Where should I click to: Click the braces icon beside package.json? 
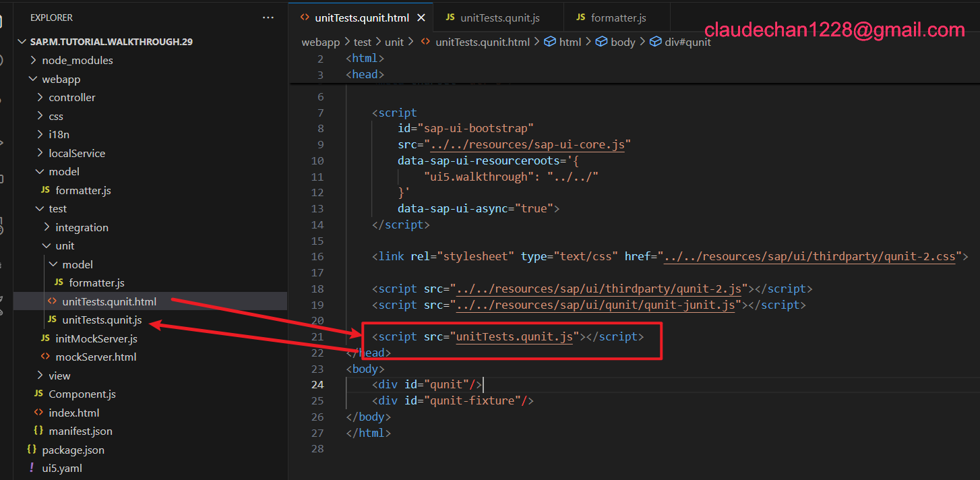click(32, 450)
